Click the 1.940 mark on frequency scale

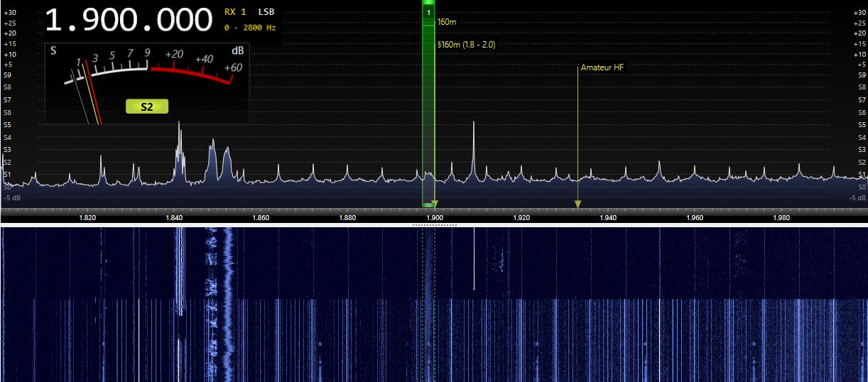click(607, 218)
